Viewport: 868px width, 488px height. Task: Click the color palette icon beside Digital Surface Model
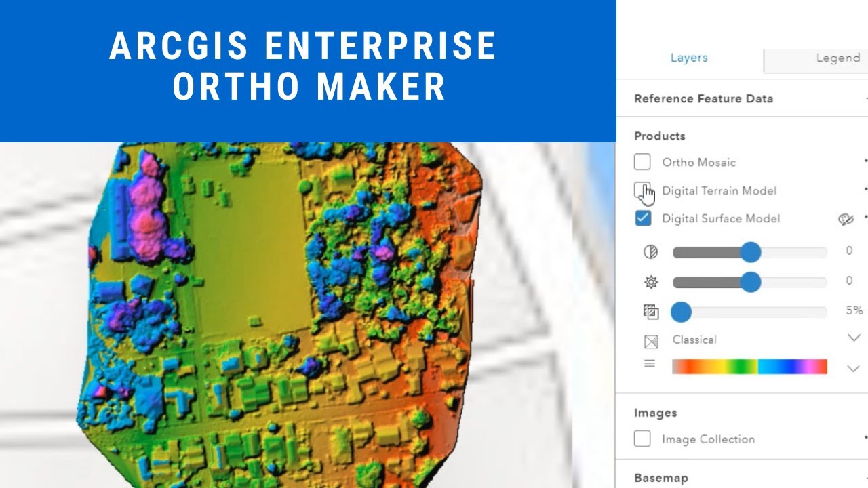tap(845, 219)
